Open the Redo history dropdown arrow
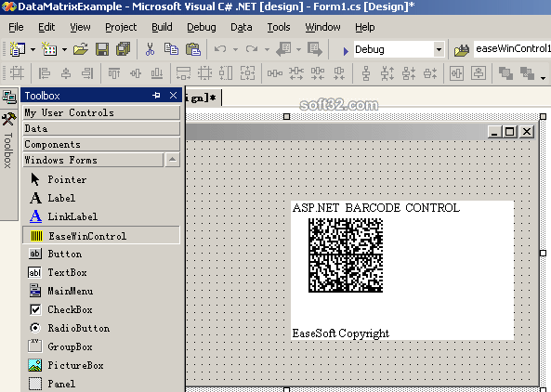This screenshot has height=392, width=551. tap(267, 49)
